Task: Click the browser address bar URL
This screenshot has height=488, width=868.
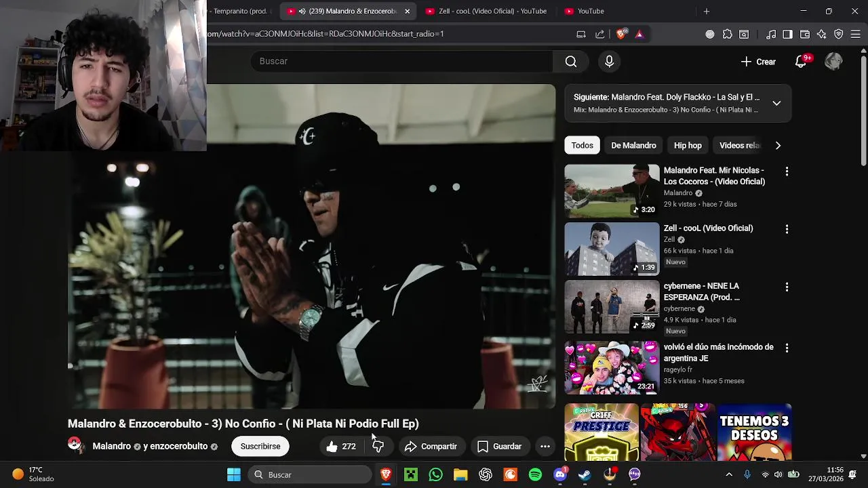Action: tap(325, 34)
